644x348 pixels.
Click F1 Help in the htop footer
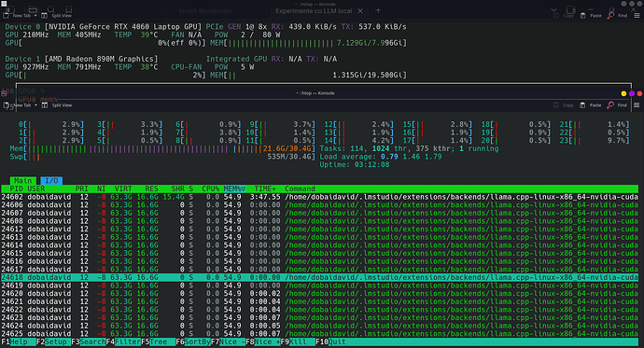pos(19,341)
